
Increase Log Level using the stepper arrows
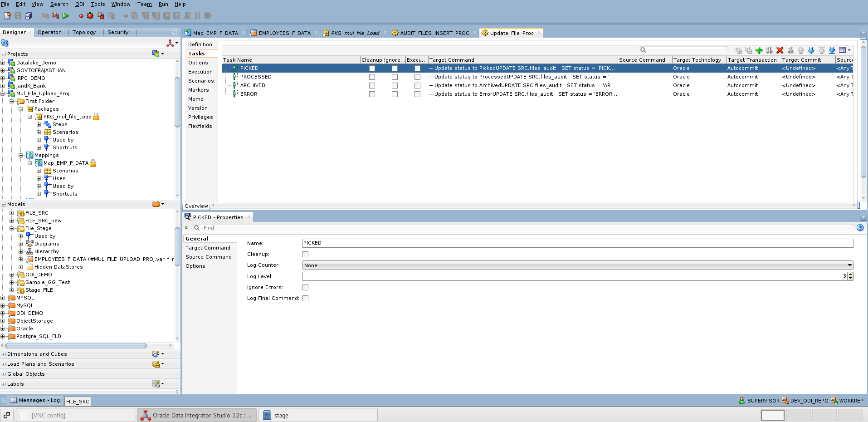pyautogui.click(x=850, y=275)
